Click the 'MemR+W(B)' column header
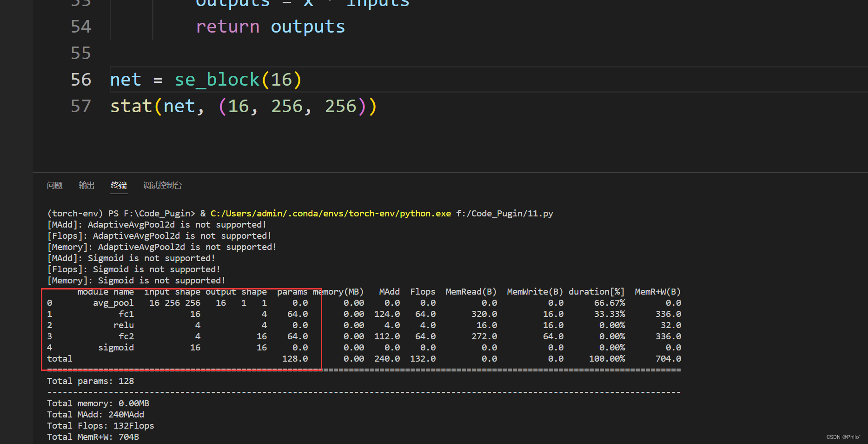Viewport: 868px width, 444px height. [658, 292]
